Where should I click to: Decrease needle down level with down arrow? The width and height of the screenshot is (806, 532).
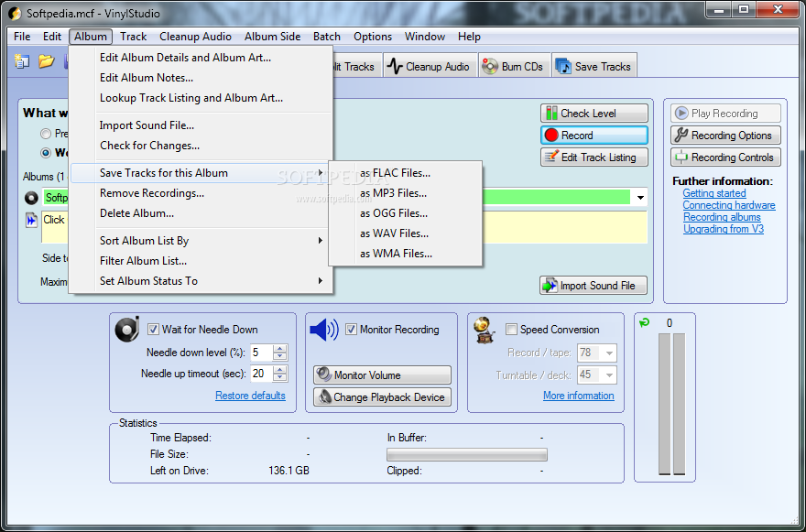(x=279, y=356)
